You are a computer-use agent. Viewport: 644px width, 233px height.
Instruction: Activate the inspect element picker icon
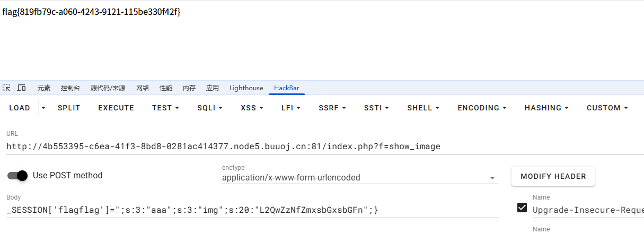(x=7, y=88)
